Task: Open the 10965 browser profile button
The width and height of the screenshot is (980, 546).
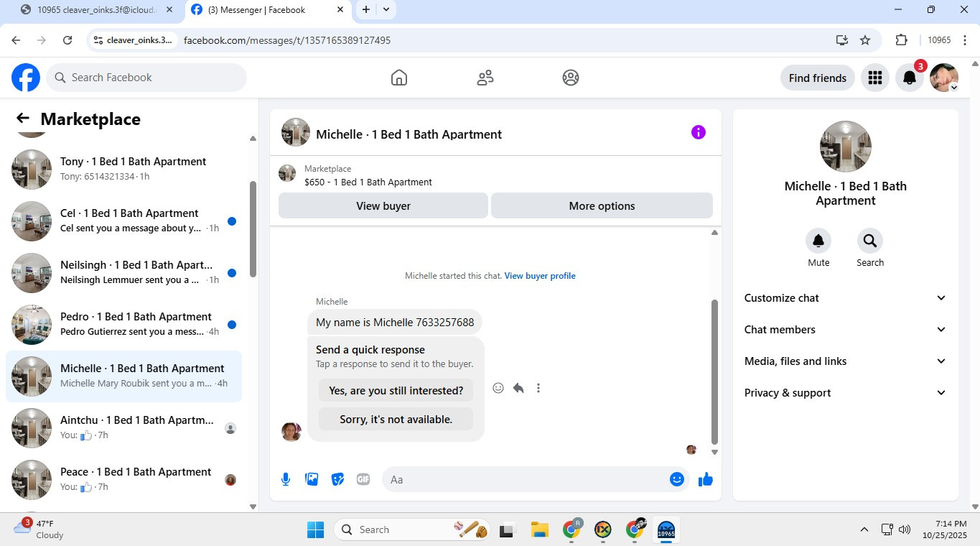Action: click(939, 40)
